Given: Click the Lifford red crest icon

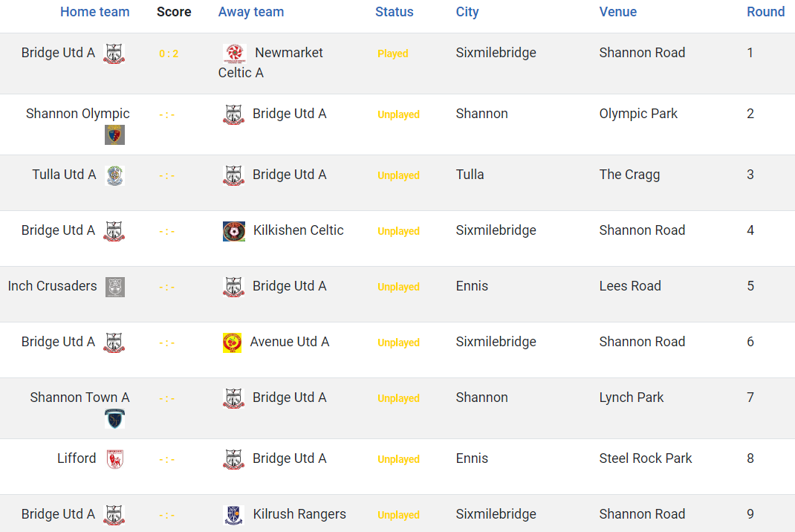Looking at the screenshot, I should click(x=114, y=459).
